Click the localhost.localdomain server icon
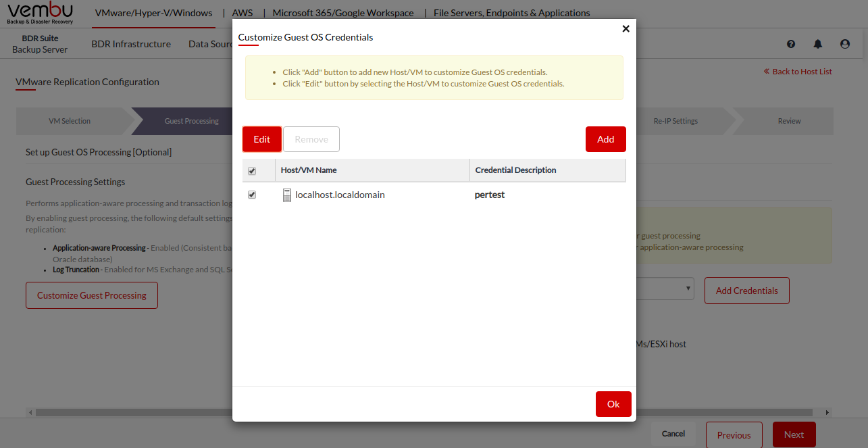Image resolution: width=868 pixels, height=448 pixels. [x=287, y=195]
